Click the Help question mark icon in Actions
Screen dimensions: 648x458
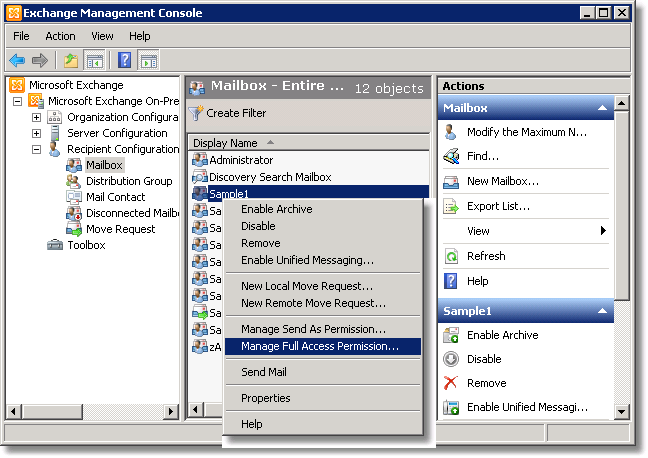pos(451,281)
